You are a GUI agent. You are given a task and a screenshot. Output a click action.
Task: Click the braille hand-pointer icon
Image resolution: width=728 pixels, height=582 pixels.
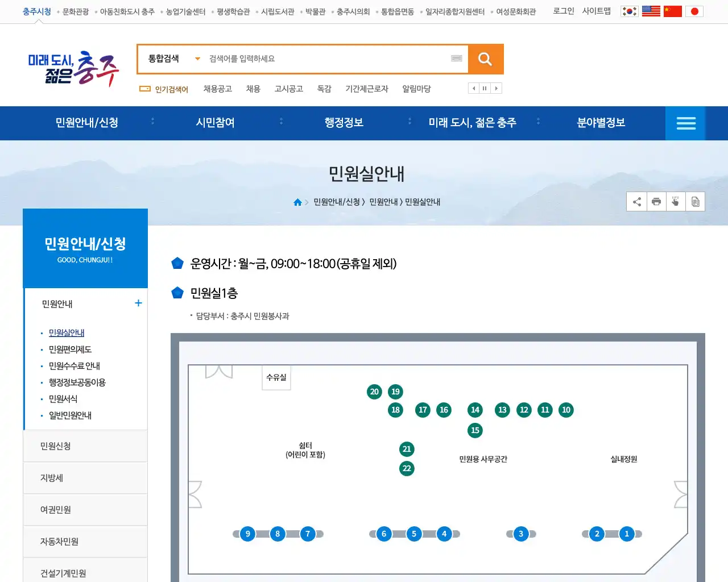click(x=676, y=202)
